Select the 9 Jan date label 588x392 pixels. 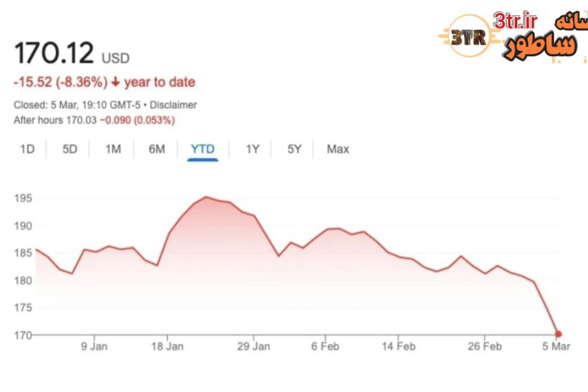pyautogui.click(x=96, y=346)
